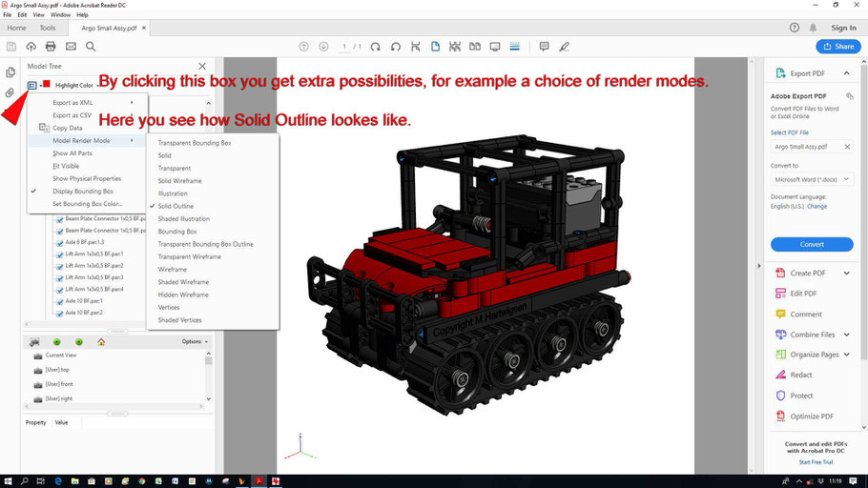Uncheck Lift Arm 1x3x0,5 BF.par:2 checkbox
This screenshot has width=868, height=488.
tap(60, 266)
